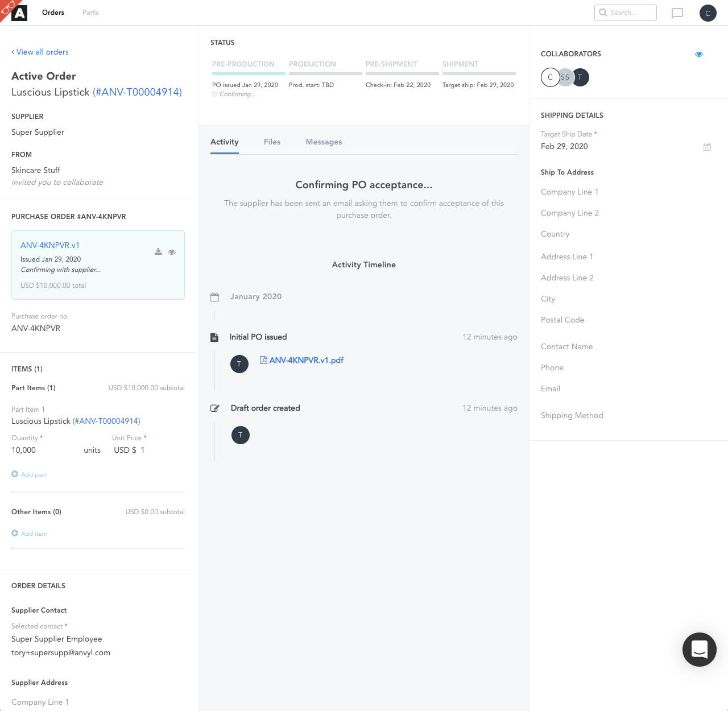The image size is (728, 711).
Task: Download the ANV-4KNPVR.v1 purchase order
Action: tap(158, 251)
